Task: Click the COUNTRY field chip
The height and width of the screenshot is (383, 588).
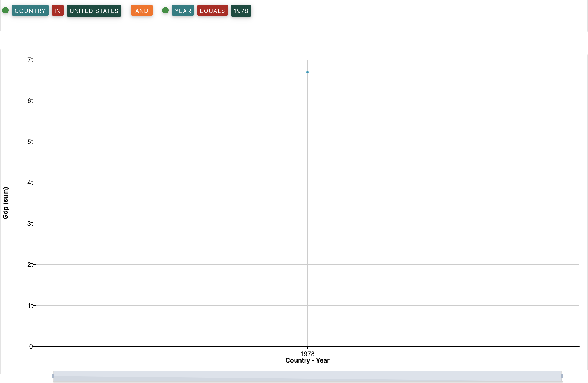Action: [30, 11]
